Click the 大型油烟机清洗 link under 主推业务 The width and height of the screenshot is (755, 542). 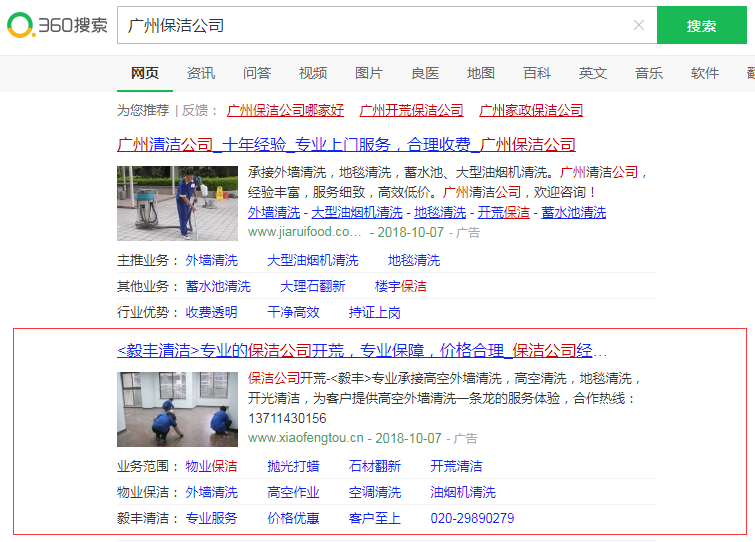(x=312, y=260)
